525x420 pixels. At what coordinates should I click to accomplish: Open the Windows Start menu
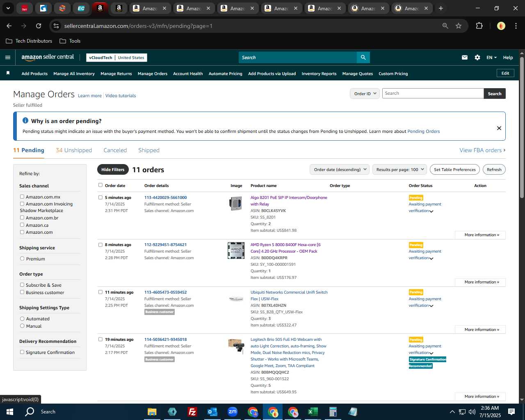click(x=10, y=412)
